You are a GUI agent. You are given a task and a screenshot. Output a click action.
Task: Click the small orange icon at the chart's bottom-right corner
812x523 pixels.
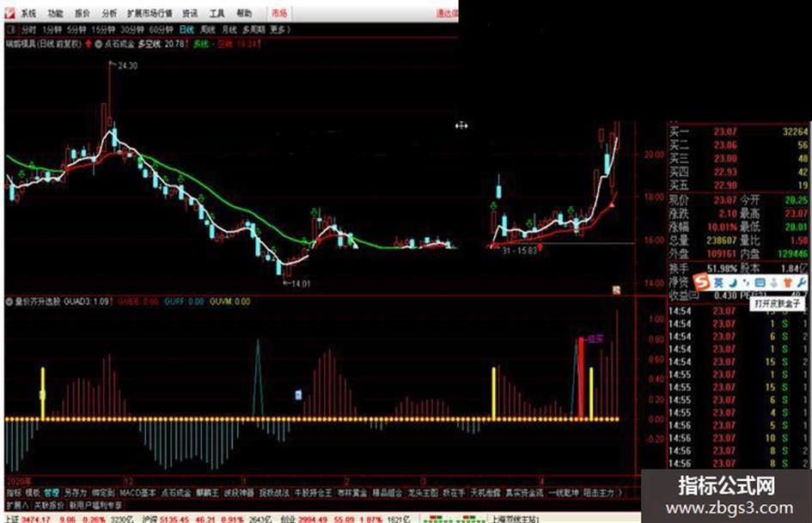[616, 290]
